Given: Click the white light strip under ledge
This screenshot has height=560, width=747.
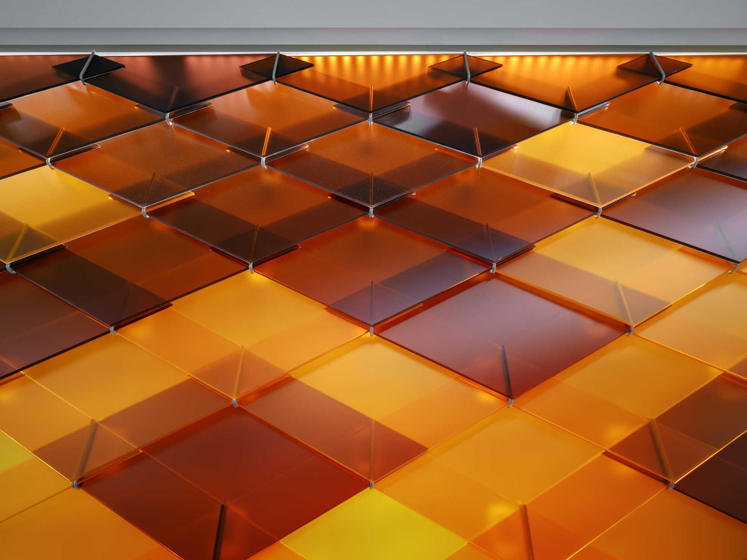Looking at the screenshot, I should coord(373,53).
